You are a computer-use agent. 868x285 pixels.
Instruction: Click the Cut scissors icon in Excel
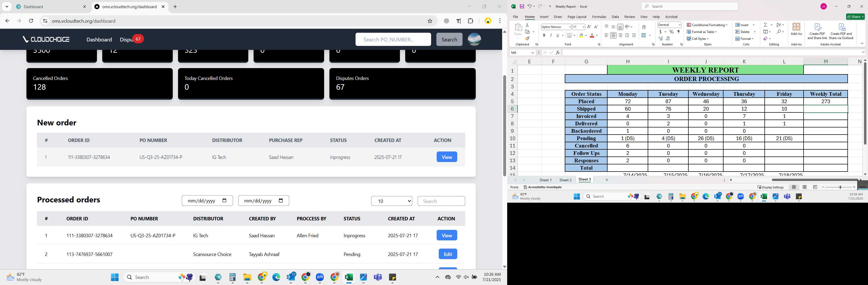527,25
